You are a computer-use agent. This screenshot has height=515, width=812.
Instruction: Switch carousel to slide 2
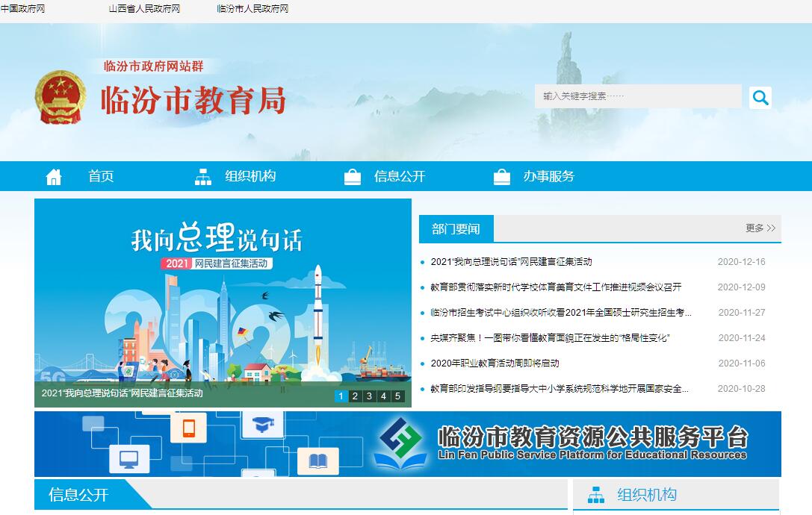tap(355, 396)
